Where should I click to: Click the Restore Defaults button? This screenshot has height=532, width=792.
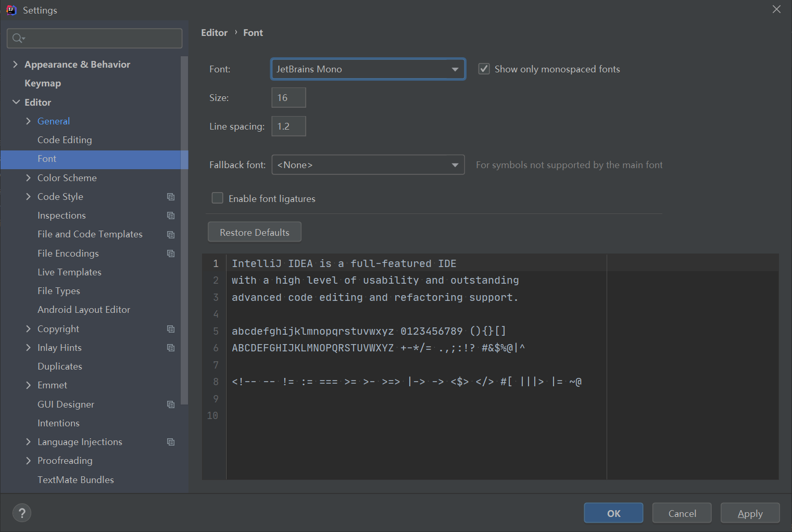(x=254, y=232)
